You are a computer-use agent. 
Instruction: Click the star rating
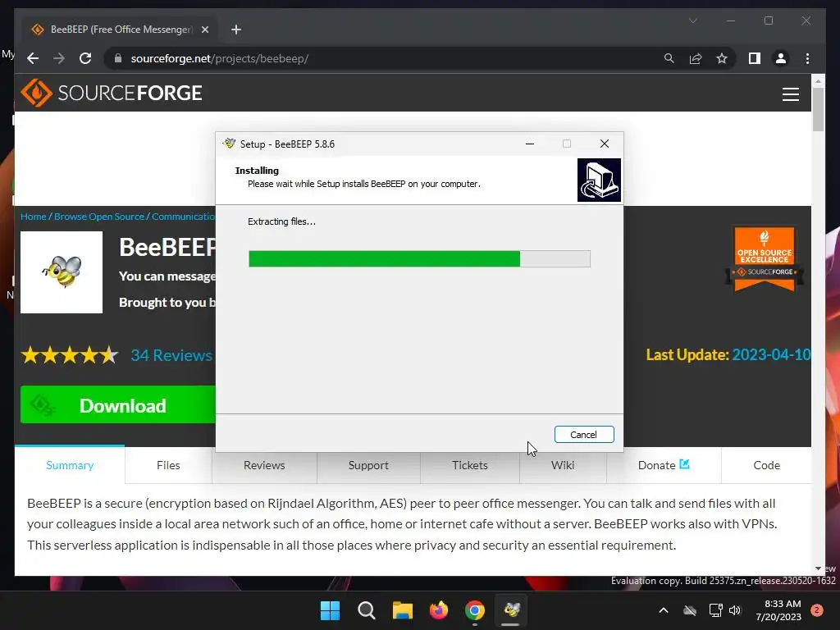click(x=69, y=355)
